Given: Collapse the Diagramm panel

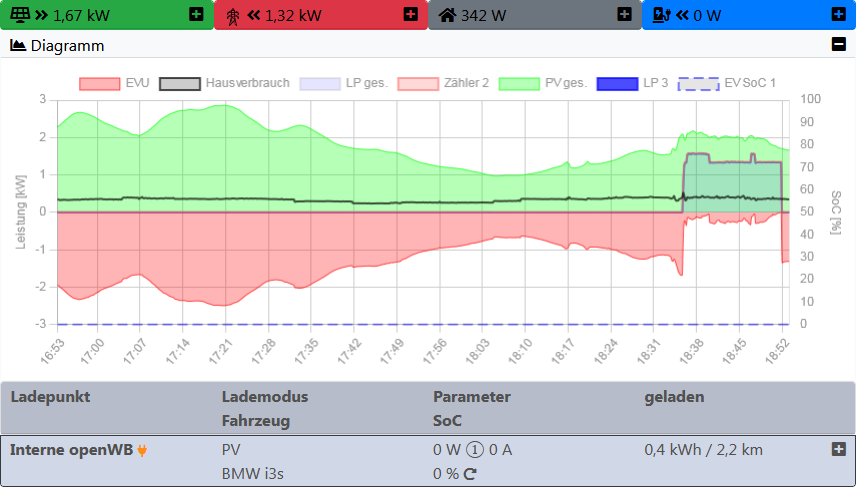Looking at the screenshot, I should point(838,45).
